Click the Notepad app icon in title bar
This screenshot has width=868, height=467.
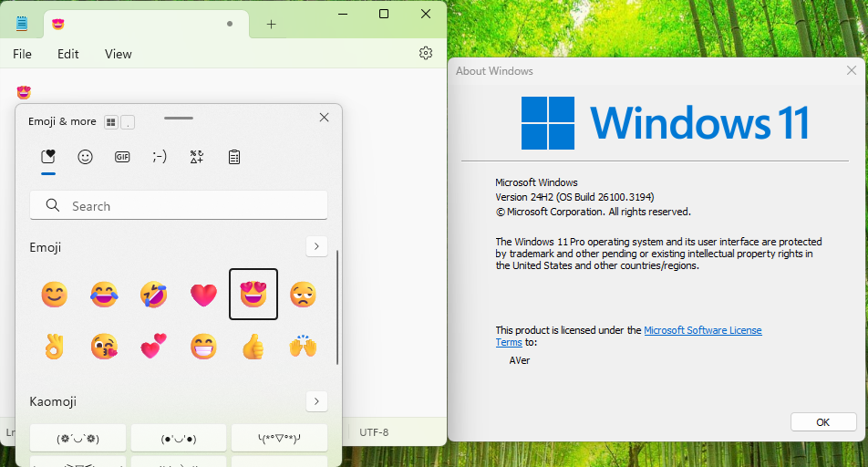tap(22, 24)
